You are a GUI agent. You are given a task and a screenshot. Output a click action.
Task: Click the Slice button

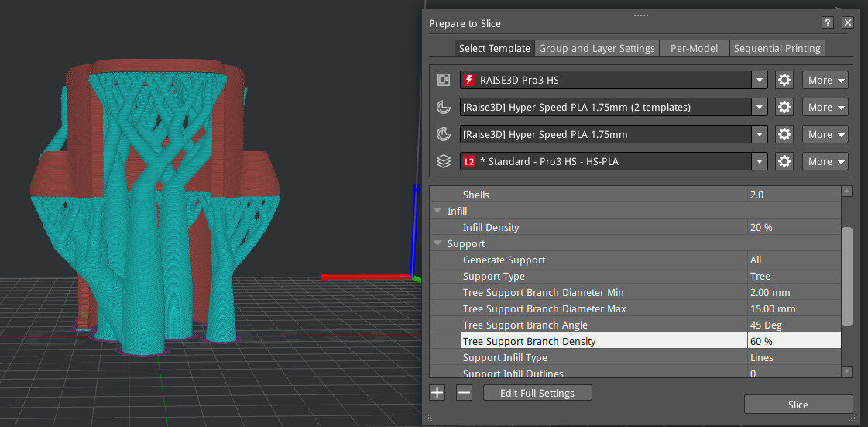pos(798,405)
